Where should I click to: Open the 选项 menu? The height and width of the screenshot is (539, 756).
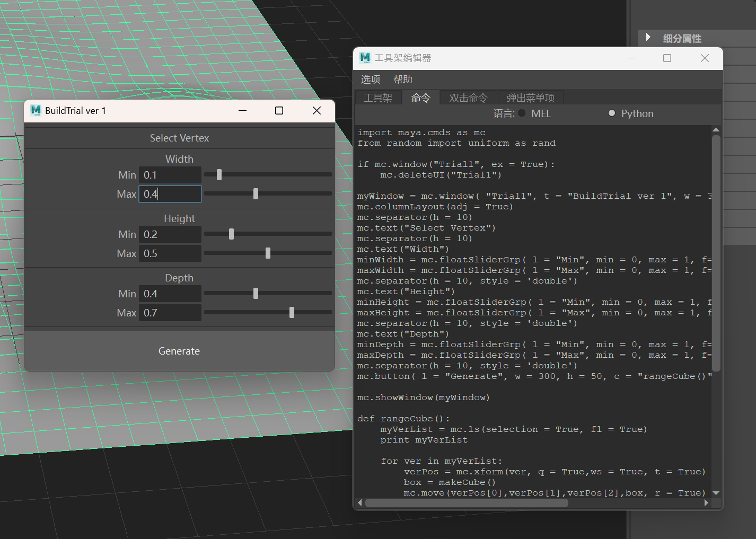tap(371, 79)
